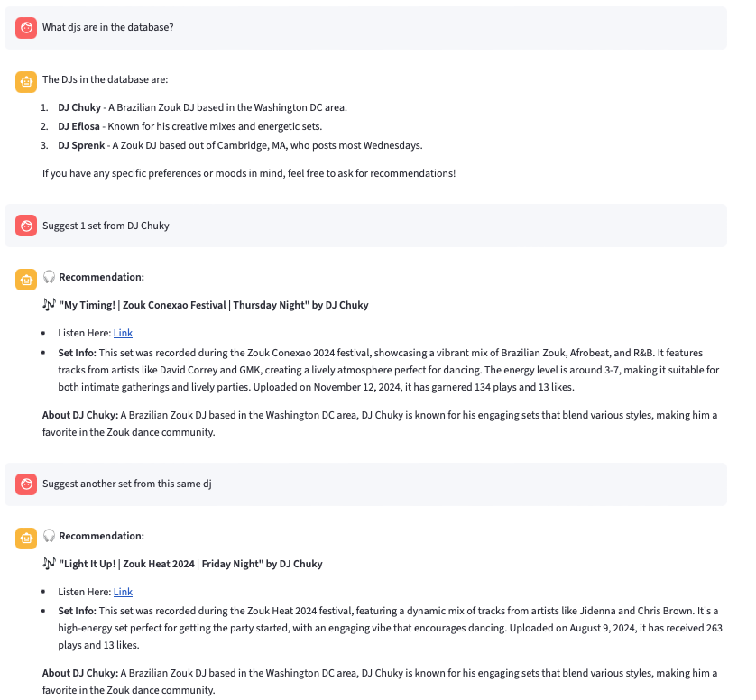Click headphones emoji in first Recommendation heading
Viewport: 756px width, 700px height.
pyautogui.click(x=50, y=277)
